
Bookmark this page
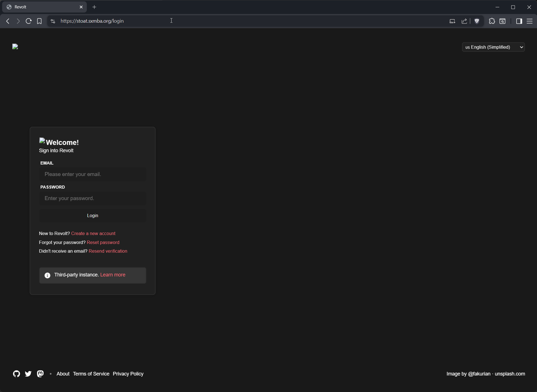click(39, 21)
